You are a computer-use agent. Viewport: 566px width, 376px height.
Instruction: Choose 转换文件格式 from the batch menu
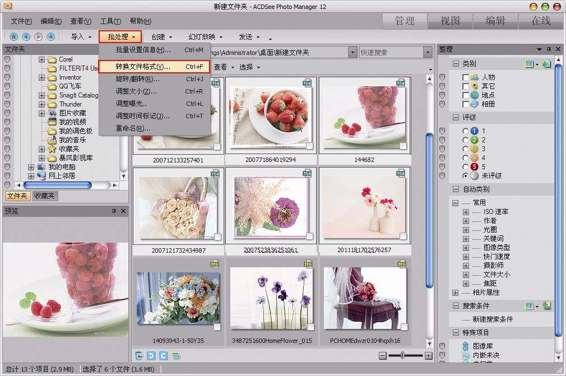point(154,67)
